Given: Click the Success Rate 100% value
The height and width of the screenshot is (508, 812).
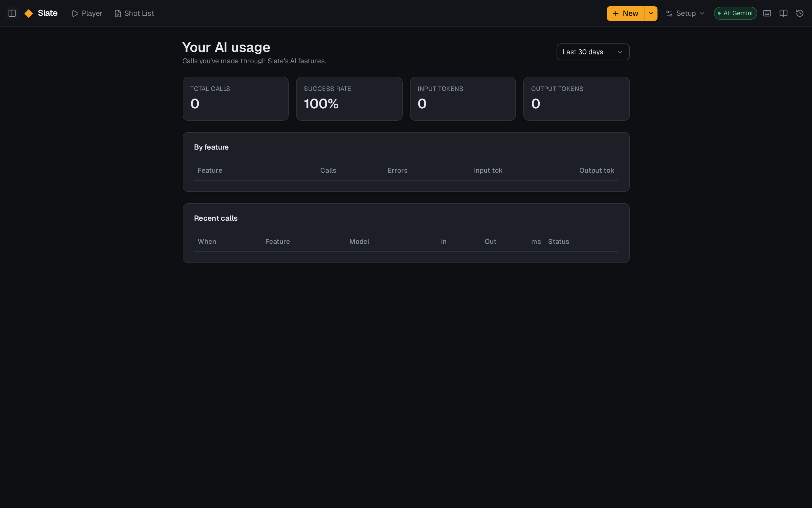Looking at the screenshot, I should coord(321,104).
